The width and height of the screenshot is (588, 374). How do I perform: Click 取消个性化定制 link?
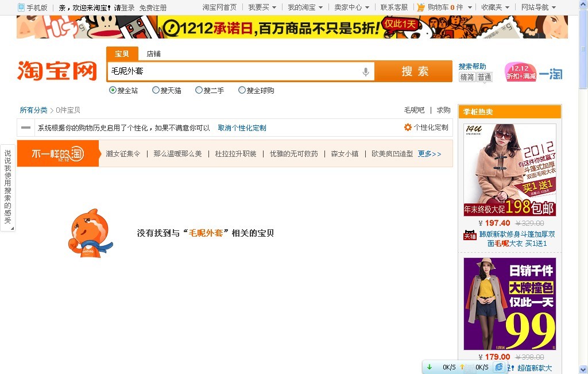(x=242, y=128)
